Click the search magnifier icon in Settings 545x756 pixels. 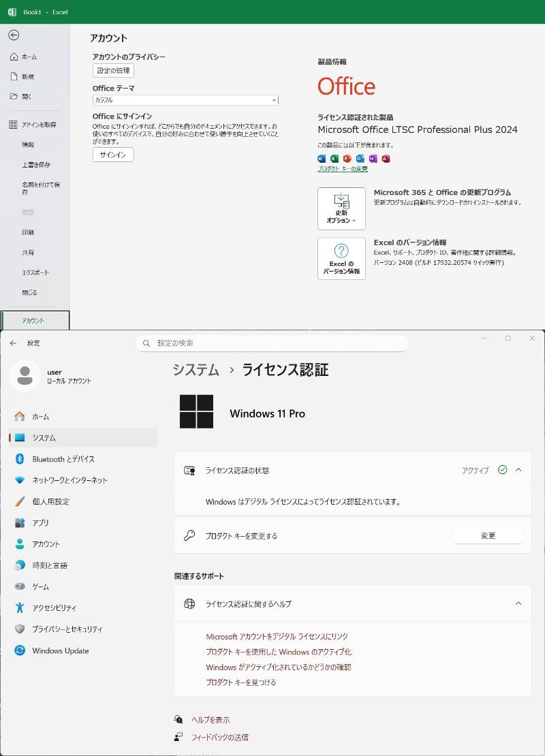[x=146, y=343]
